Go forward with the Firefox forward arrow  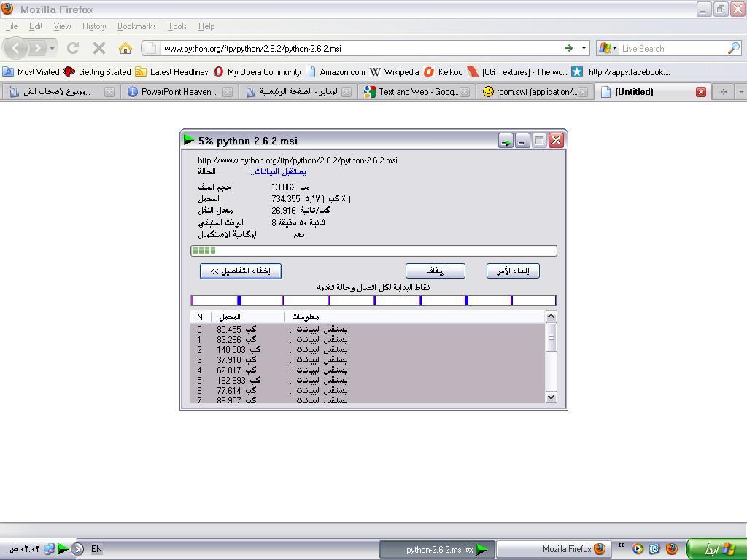click(37, 48)
